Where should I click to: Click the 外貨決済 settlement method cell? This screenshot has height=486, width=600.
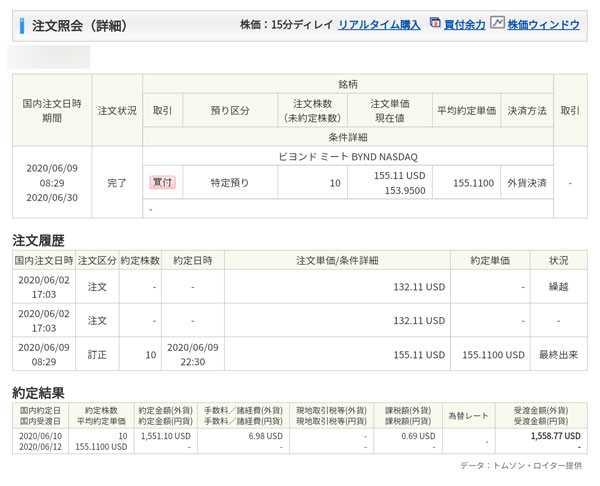point(525,183)
